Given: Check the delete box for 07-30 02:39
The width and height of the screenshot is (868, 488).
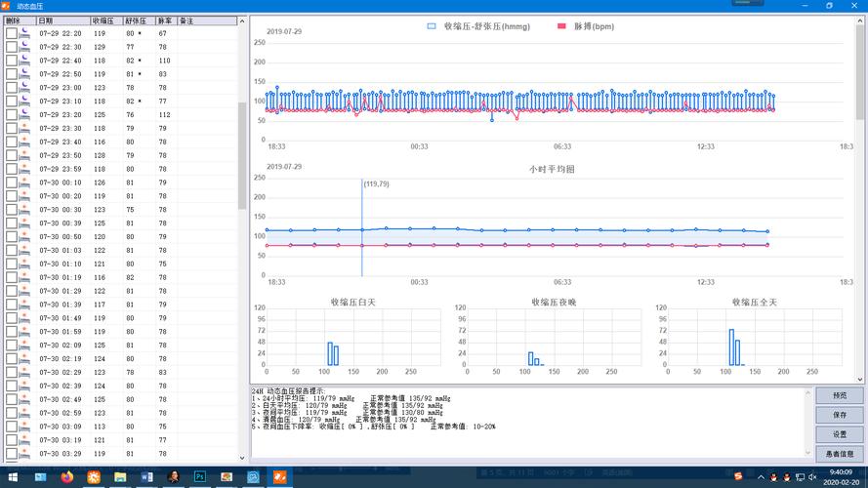Looking at the screenshot, I should pyautogui.click(x=12, y=386).
